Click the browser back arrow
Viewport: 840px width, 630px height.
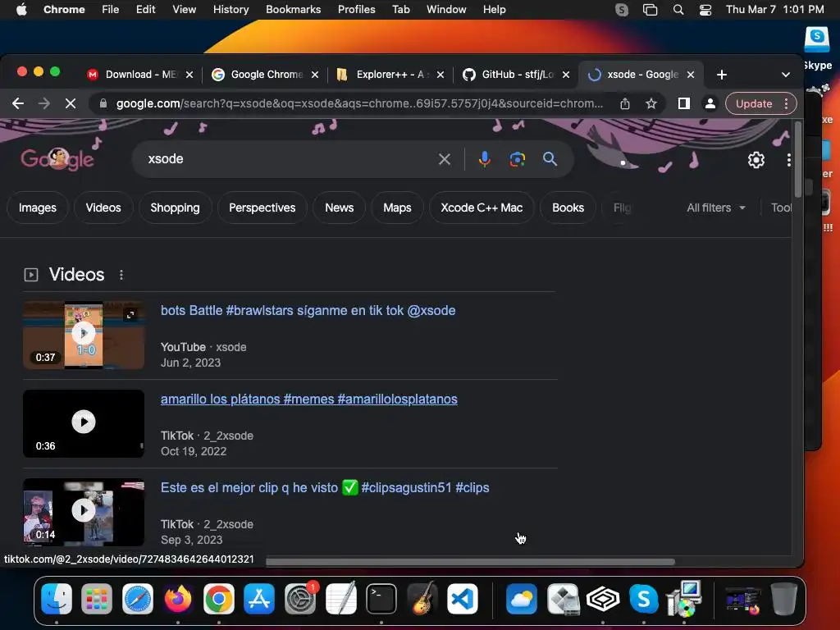click(18, 103)
